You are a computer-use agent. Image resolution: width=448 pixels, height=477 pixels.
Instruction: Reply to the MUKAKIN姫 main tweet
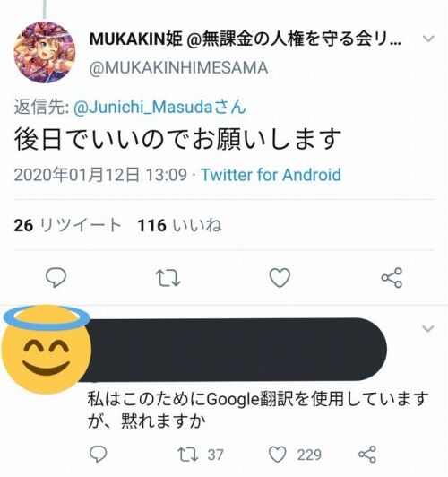coord(56,277)
